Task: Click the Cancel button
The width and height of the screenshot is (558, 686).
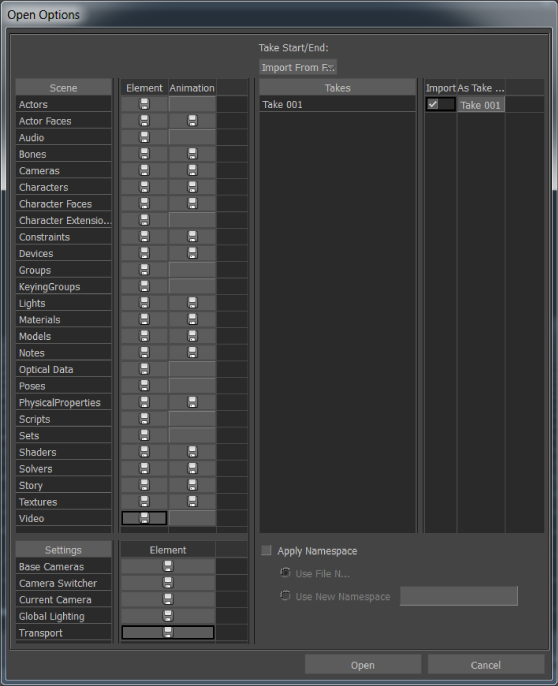Action: (x=486, y=665)
